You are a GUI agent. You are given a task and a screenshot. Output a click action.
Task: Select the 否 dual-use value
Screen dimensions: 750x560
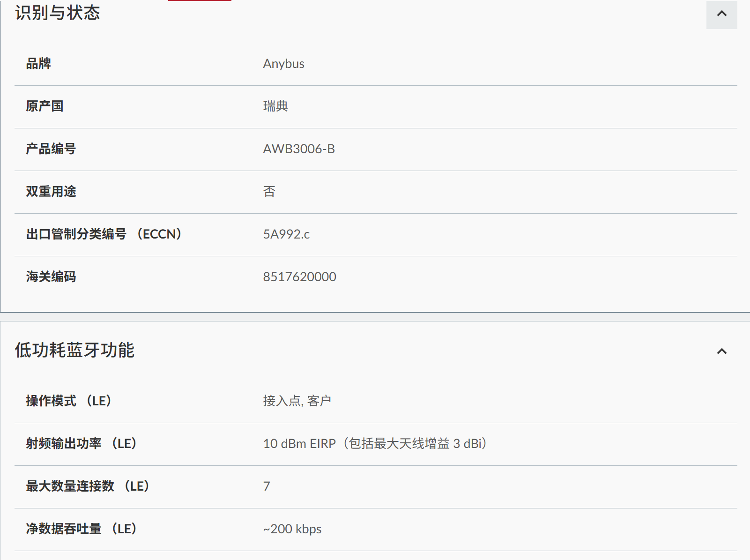[x=269, y=192]
